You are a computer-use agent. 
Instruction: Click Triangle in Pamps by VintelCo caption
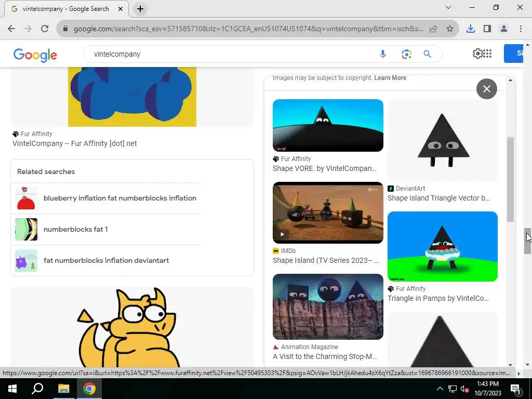click(x=438, y=299)
